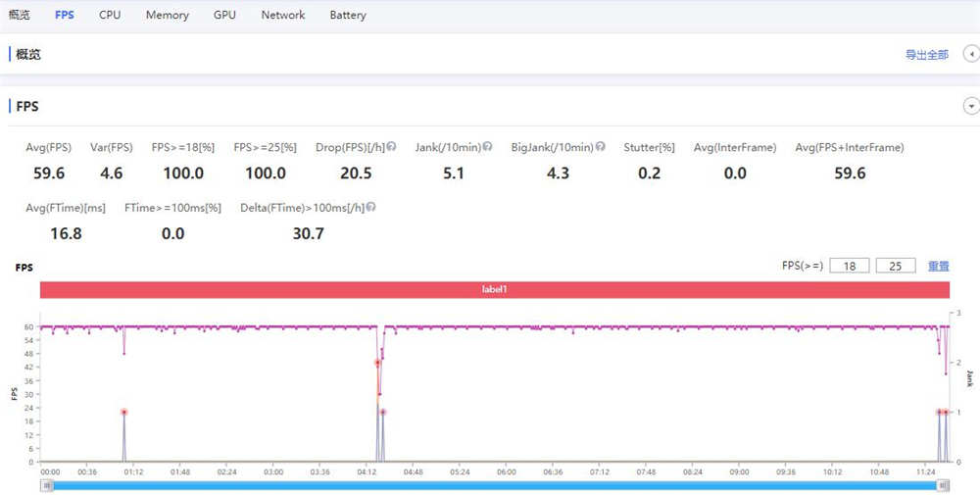Viewport: 980px width, 495px height.
Task: Click the Var(FPS) value 4.6
Action: [112, 173]
